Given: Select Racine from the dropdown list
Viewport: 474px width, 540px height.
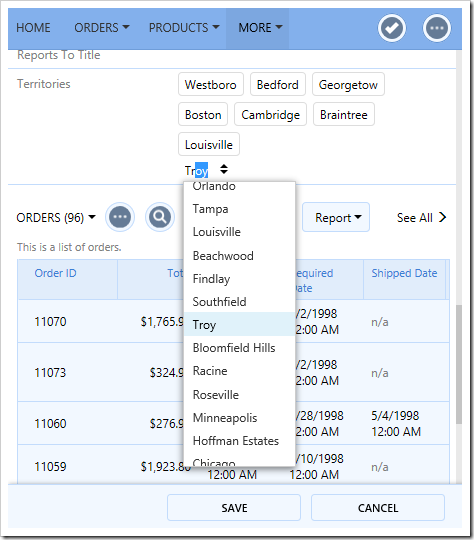Looking at the screenshot, I should tap(239, 371).
